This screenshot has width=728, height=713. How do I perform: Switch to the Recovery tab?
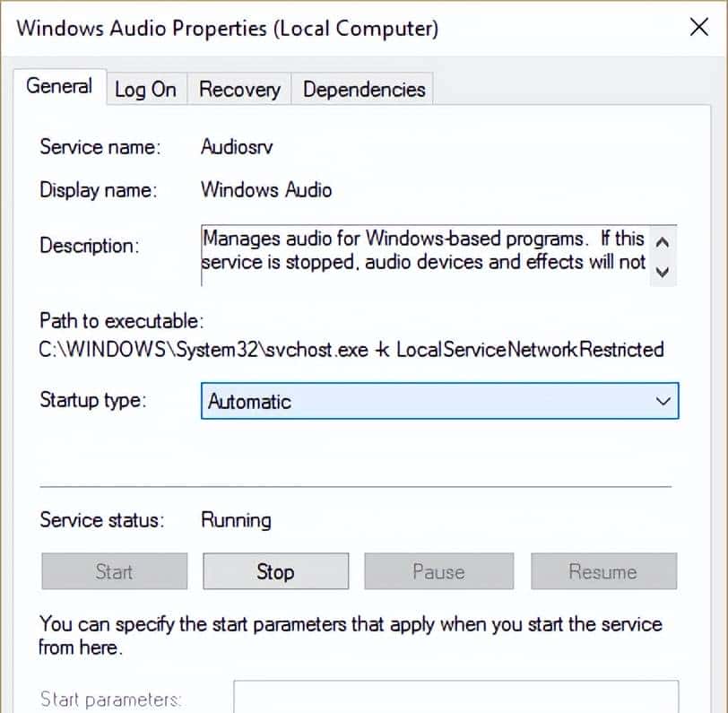(239, 90)
